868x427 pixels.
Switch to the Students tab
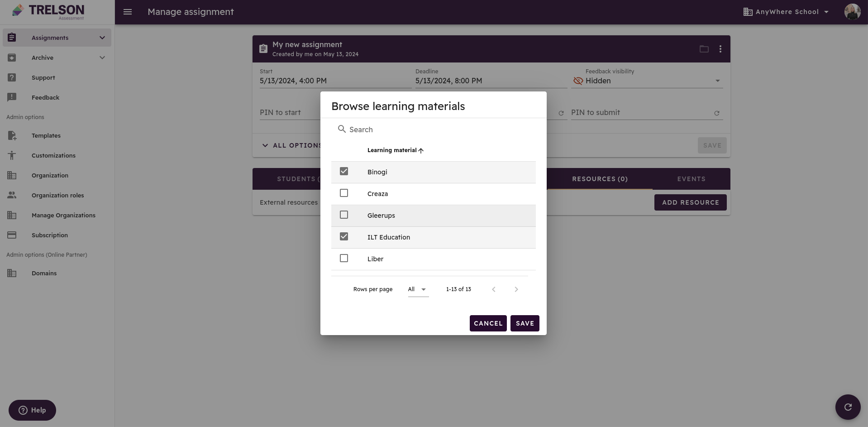(298, 179)
